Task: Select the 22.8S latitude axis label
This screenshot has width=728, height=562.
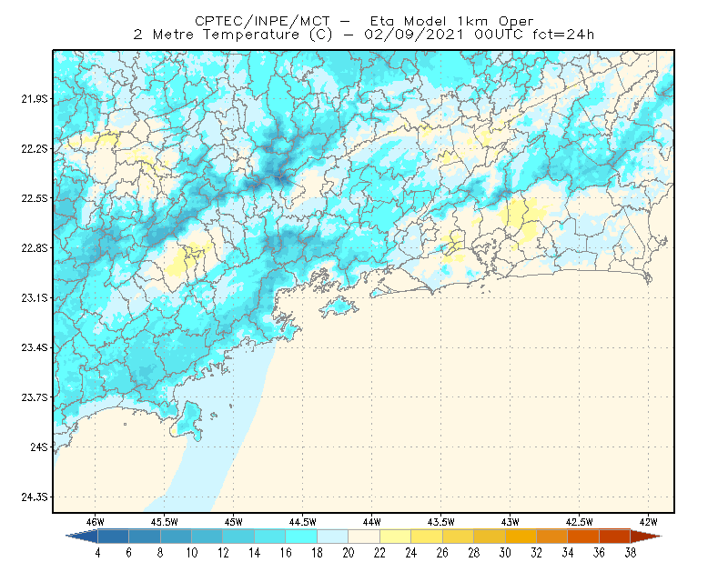Action: coord(35,248)
